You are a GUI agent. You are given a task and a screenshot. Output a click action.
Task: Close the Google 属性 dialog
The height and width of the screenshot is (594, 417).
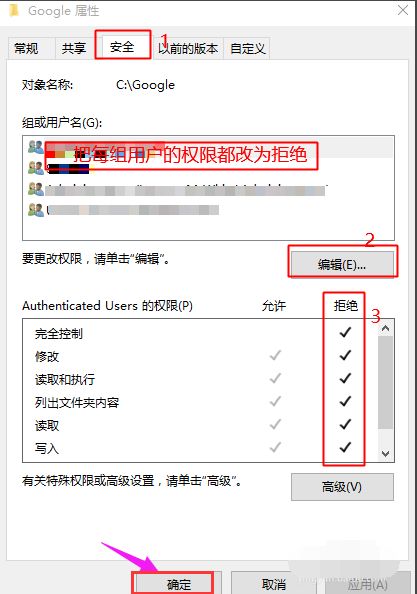[403, 10]
